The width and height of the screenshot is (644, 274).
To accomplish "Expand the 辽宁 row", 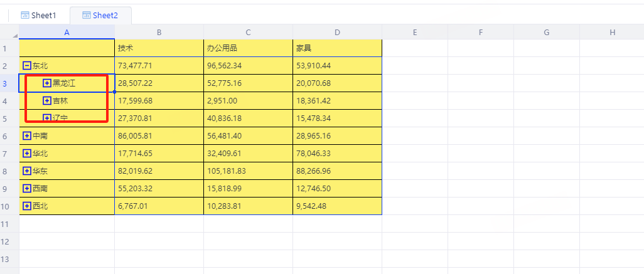I will click(47, 118).
